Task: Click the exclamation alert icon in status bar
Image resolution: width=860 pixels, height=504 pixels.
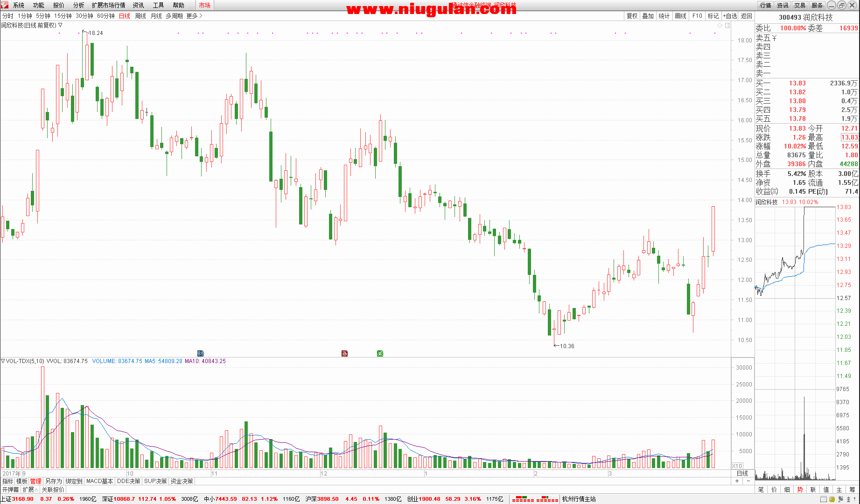Action: coord(855,499)
